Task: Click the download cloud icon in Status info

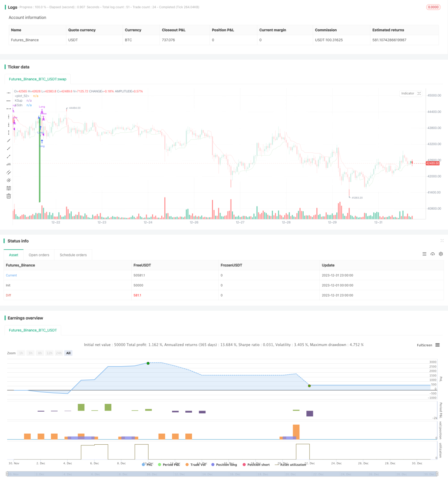Action: (x=432, y=254)
